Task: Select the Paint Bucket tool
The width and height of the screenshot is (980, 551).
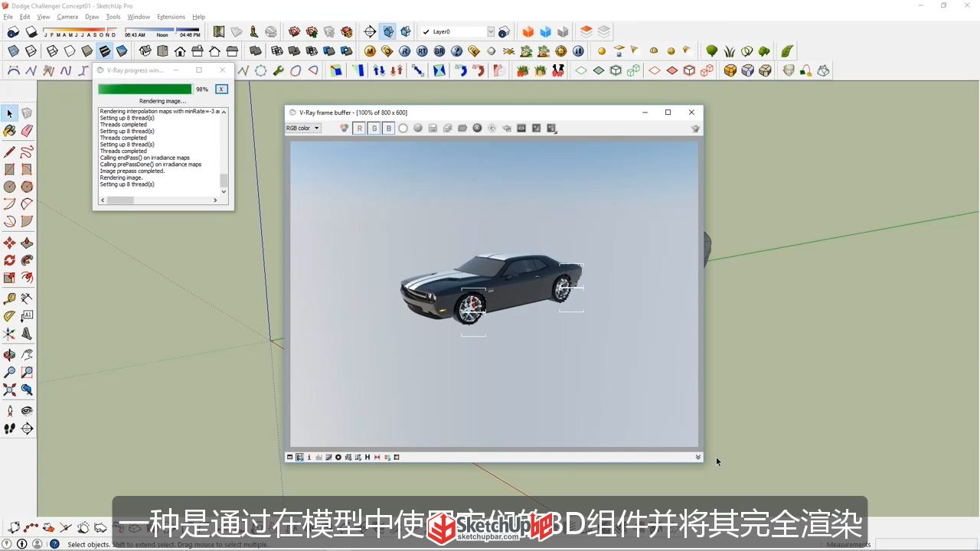Action: [10, 131]
